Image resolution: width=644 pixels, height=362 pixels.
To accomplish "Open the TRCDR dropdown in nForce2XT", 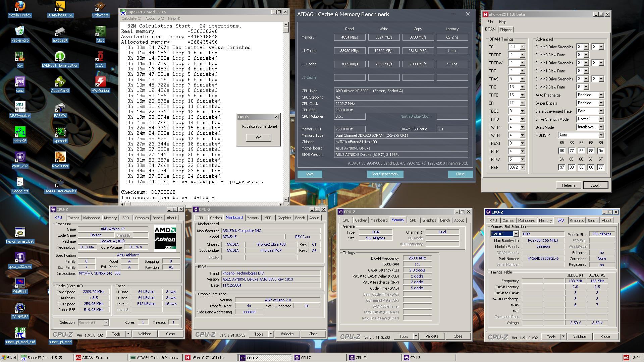I will 522,55.
